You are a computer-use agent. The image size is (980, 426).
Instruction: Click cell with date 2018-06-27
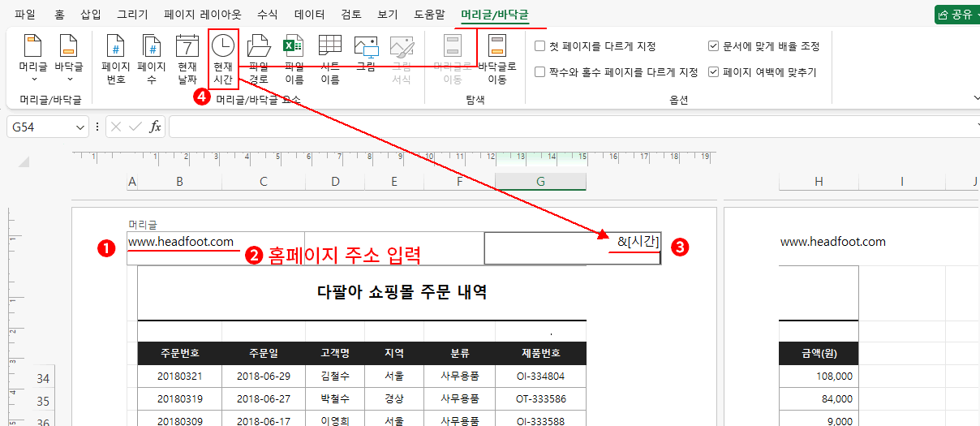coord(264,399)
